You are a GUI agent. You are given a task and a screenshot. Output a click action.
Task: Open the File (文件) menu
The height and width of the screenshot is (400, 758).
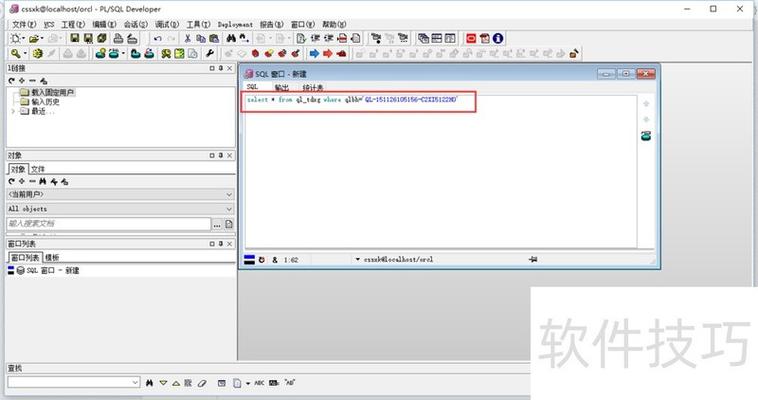pos(24,24)
